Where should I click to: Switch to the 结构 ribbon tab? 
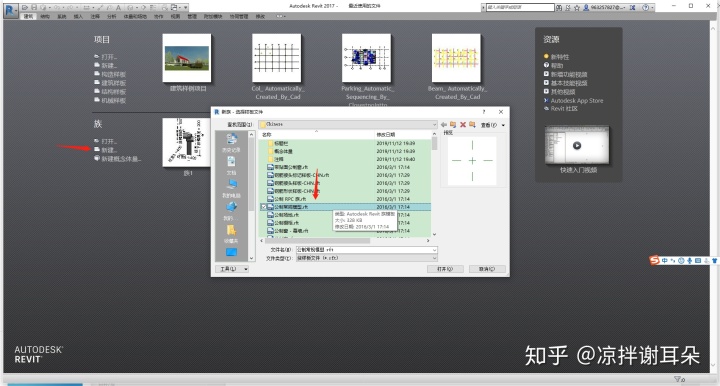45,17
